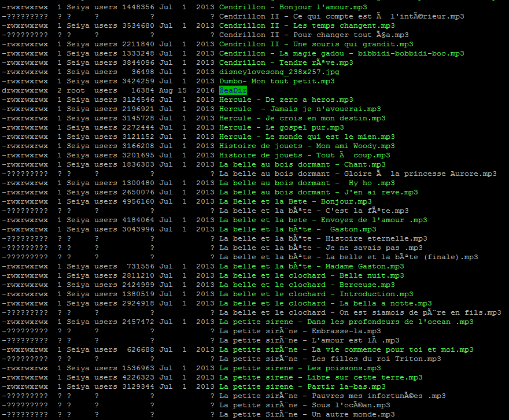This screenshot has height=420, width=509.
Task: Click 'La belle au bois dormant - J'en ai reve.mp3'
Action: pyautogui.click(x=319, y=193)
